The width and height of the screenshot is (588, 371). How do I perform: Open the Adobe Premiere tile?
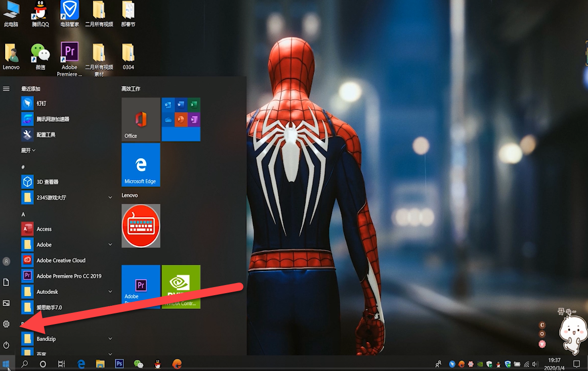coord(141,287)
